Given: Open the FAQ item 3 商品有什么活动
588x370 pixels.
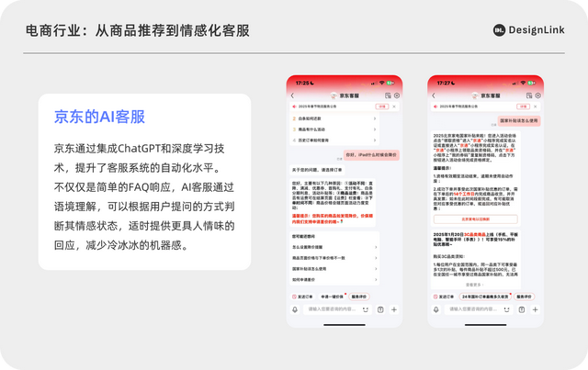Looking at the screenshot, I should pos(334,129).
